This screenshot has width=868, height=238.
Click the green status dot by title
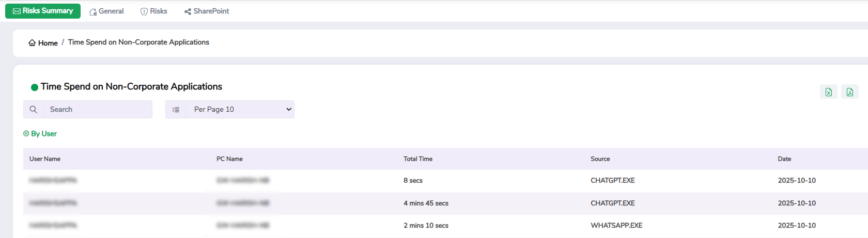(35, 87)
